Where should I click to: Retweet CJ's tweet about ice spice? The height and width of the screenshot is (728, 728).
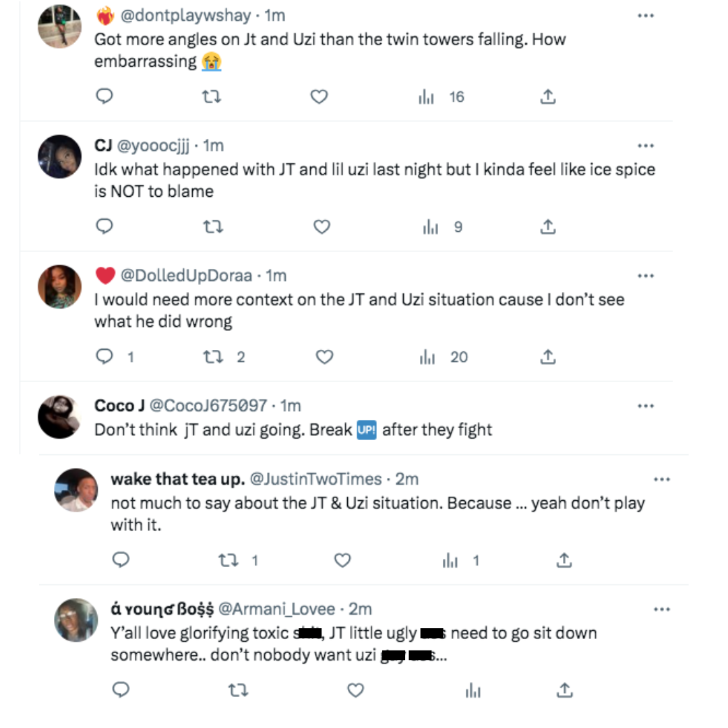(212, 227)
